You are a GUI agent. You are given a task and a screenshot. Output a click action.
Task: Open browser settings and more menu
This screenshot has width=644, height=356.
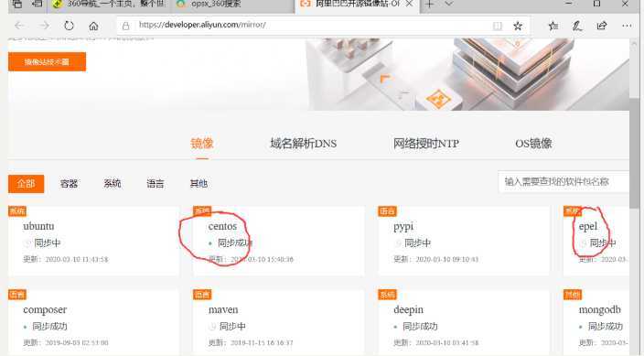click(x=627, y=26)
